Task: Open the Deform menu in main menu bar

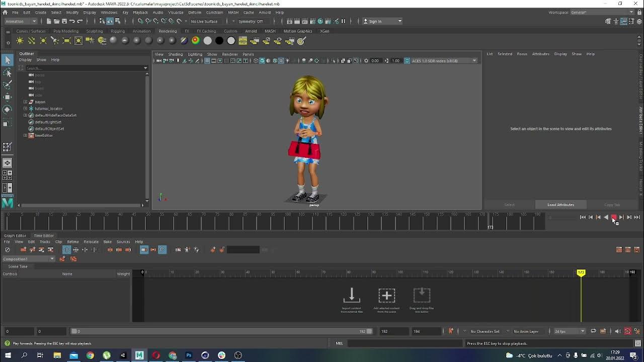Action: [195, 12]
